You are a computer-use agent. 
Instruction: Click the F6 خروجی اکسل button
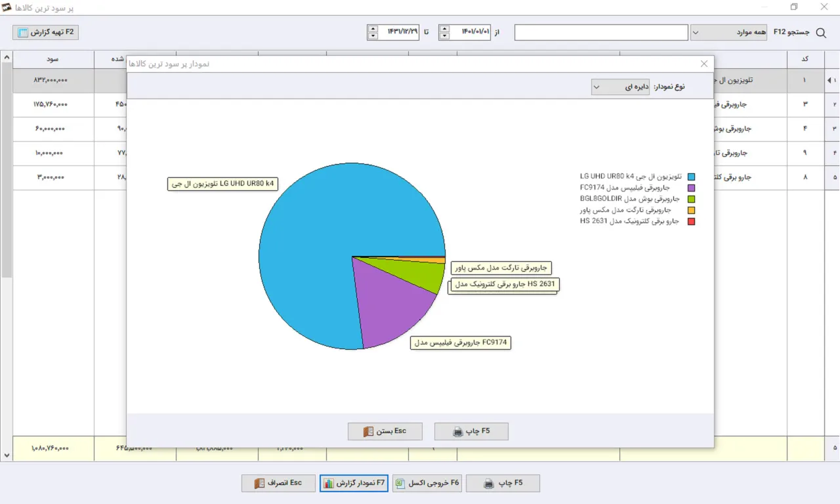[x=428, y=483]
